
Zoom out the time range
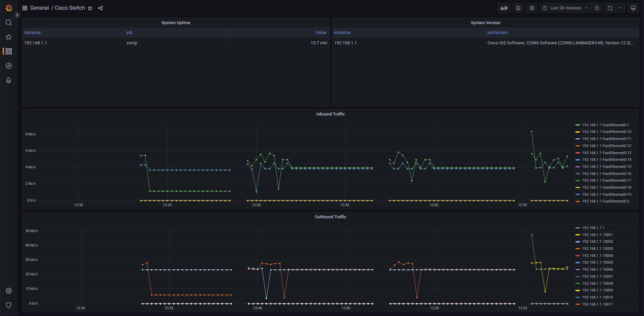(x=597, y=8)
